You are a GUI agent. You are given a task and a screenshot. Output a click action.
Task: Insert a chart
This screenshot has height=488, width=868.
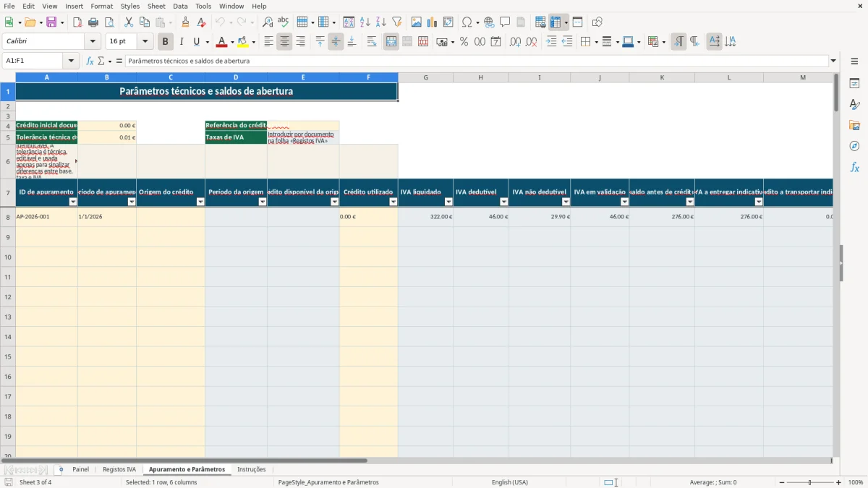pyautogui.click(x=433, y=22)
